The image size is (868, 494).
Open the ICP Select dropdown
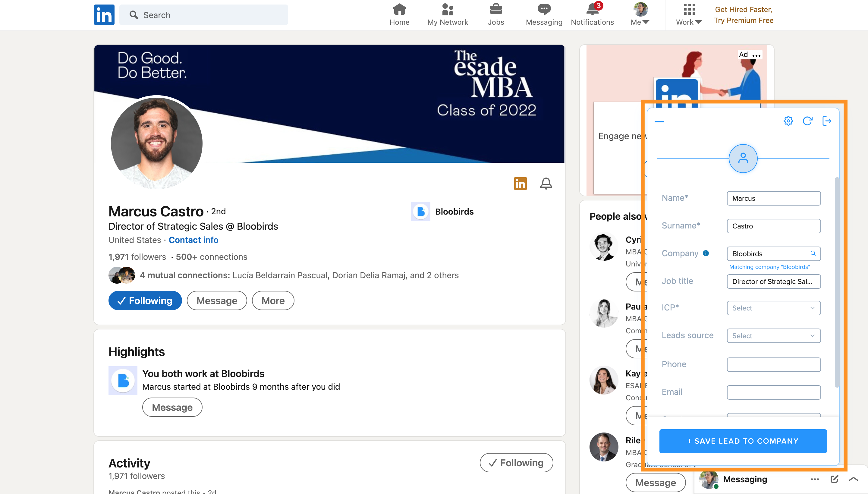[x=773, y=308]
